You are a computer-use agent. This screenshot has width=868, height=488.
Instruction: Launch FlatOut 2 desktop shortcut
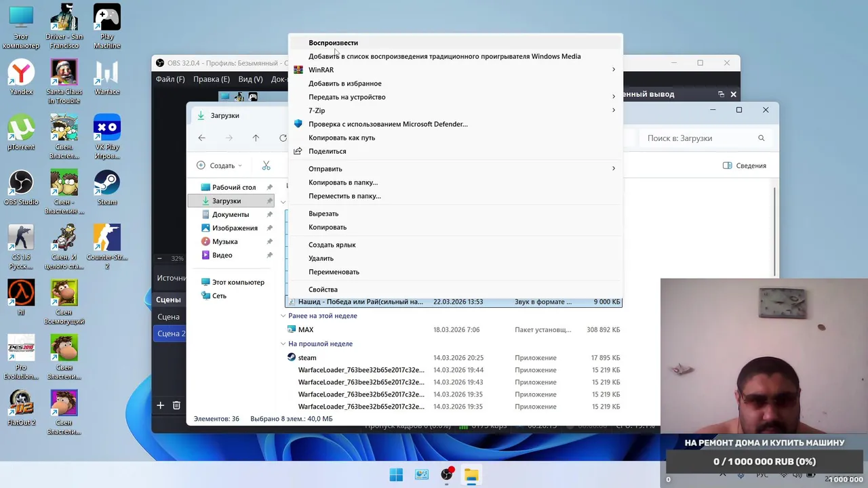tap(21, 407)
